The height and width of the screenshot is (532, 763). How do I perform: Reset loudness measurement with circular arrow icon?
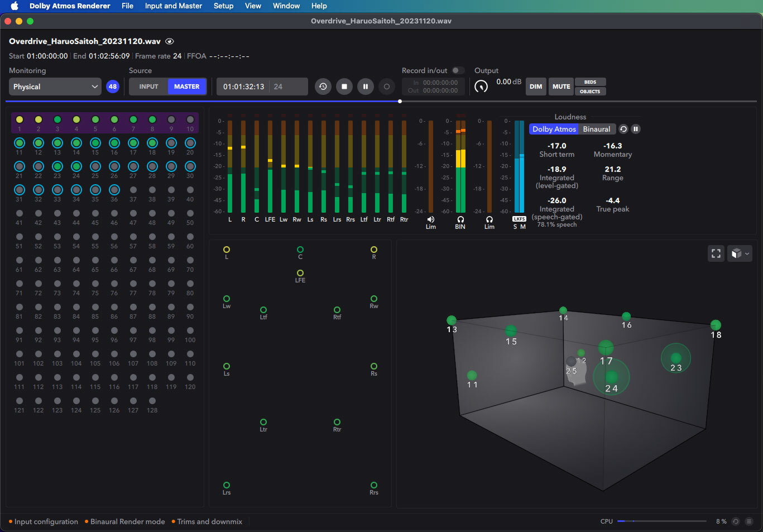[x=623, y=129]
